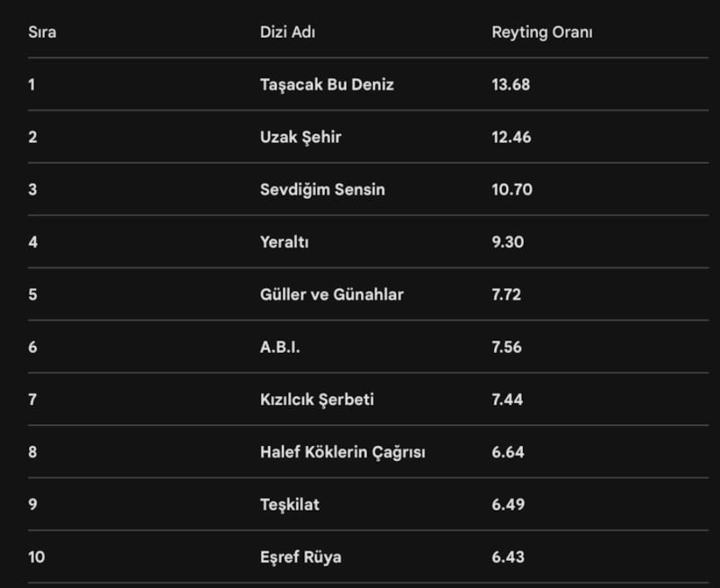Image resolution: width=720 pixels, height=588 pixels.
Task: Select the Teşkilat series name
Action: coord(290,504)
